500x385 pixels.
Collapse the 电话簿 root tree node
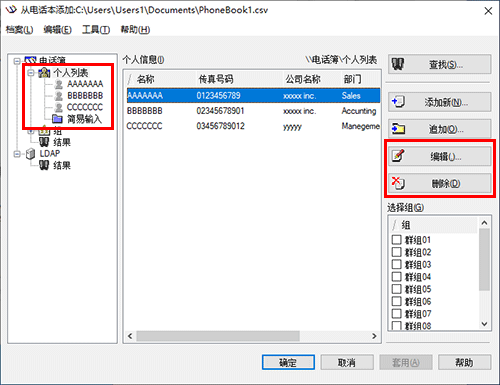17,61
